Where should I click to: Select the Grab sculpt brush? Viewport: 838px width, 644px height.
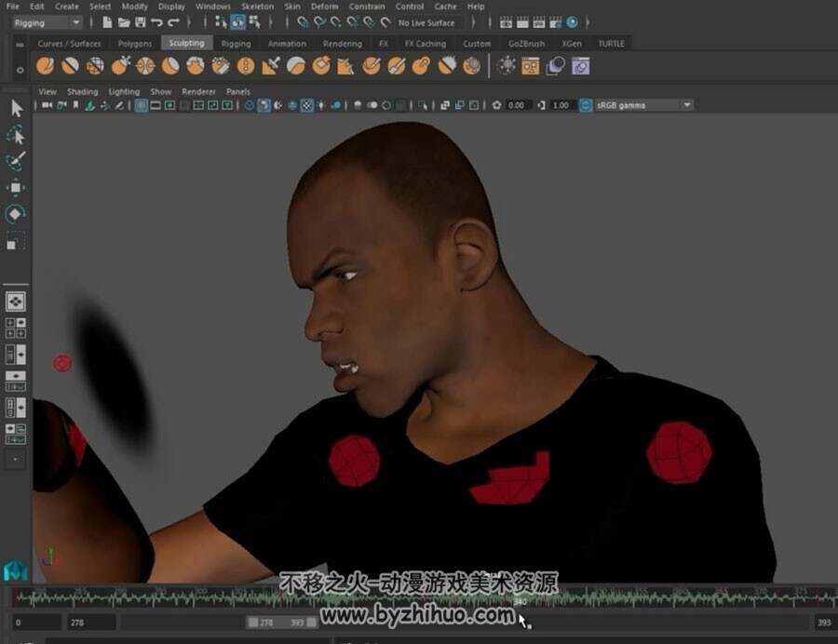(x=121, y=66)
